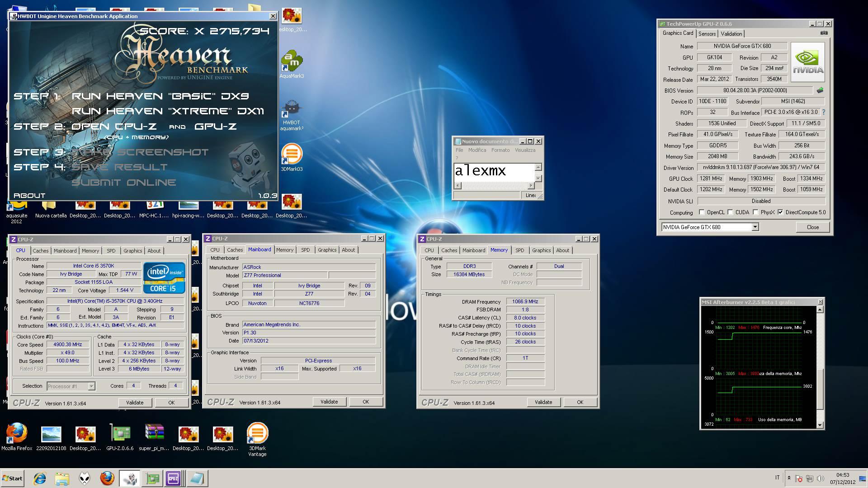868x488 pixels.
Task: Open the Start menu
Action: 12,478
